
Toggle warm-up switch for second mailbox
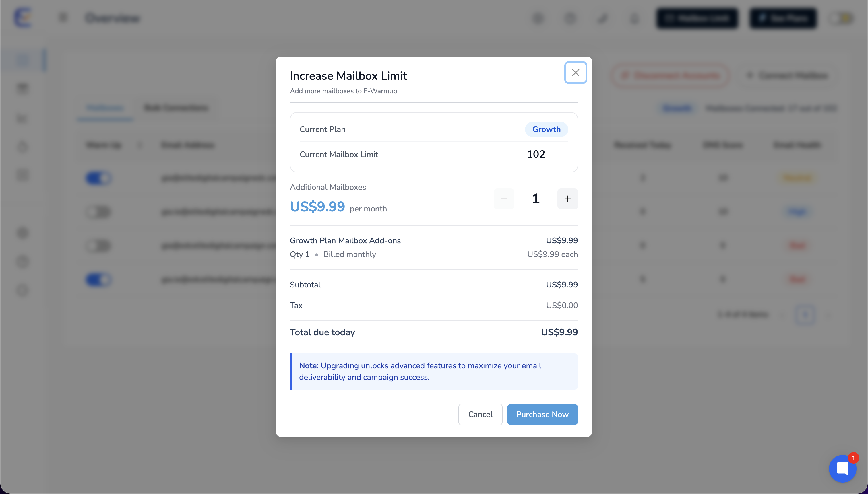[98, 212]
